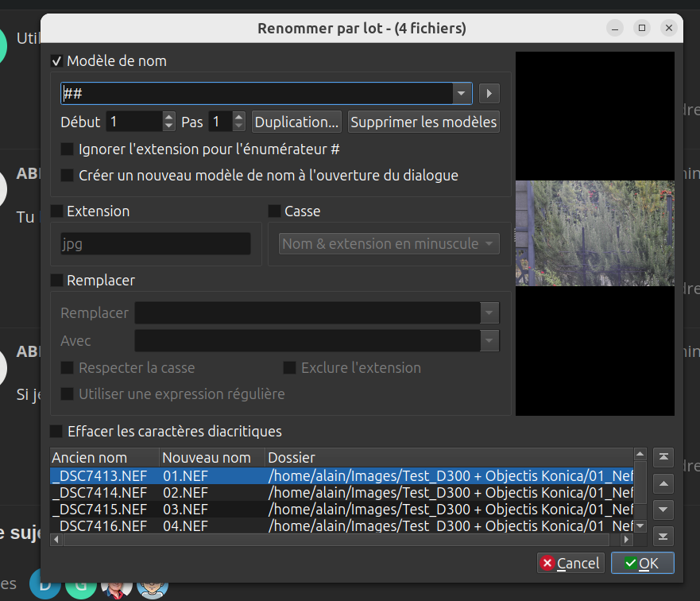700x601 pixels.
Task: Enable Ignorer l'extension pour l'énumérateur
Action: click(68, 149)
